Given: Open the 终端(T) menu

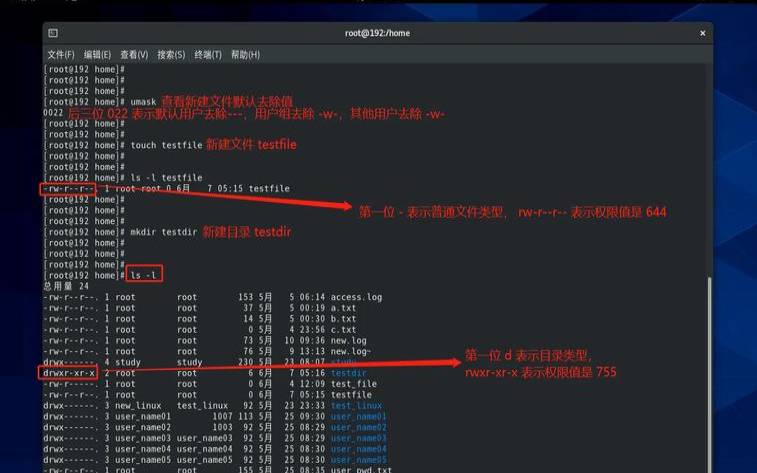Looking at the screenshot, I should [x=208, y=55].
